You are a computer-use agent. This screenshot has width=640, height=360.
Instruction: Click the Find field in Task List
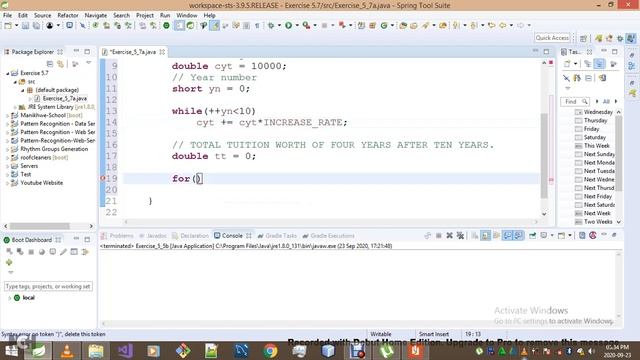[x=575, y=101]
